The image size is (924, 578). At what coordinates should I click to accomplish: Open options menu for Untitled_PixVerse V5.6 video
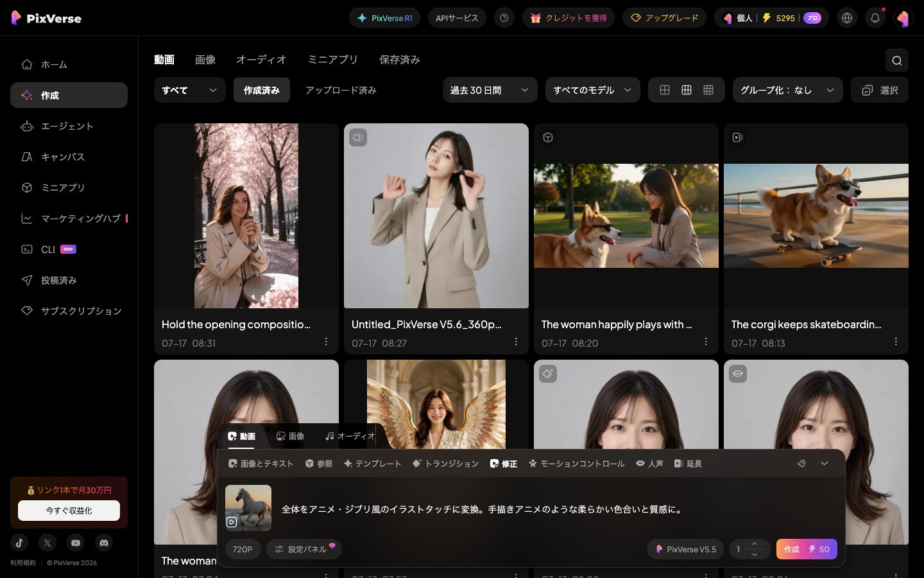pyautogui.click(x=516, y=342)
